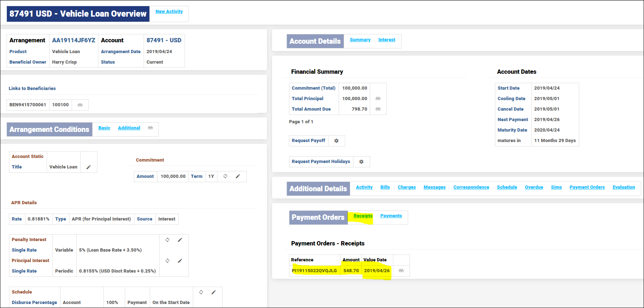Click view icon next to beneficiary BEN9415700061
The image size is (644, 308).
(x=80, y=105)
